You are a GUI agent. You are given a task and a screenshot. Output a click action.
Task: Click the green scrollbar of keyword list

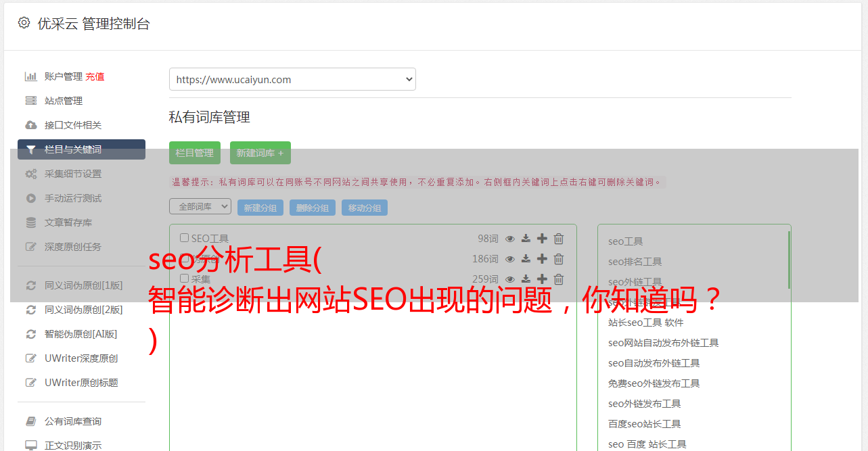[789, 260]
